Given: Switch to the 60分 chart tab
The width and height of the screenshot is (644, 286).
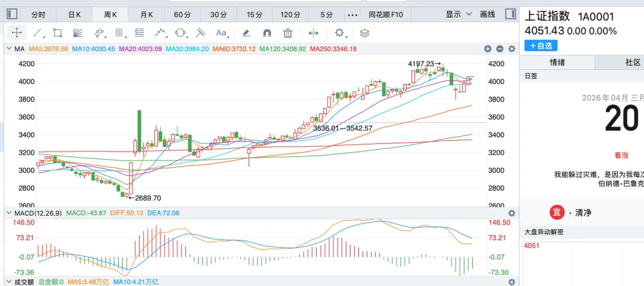Looking at the screenshot, I should [x=183, y=14].
